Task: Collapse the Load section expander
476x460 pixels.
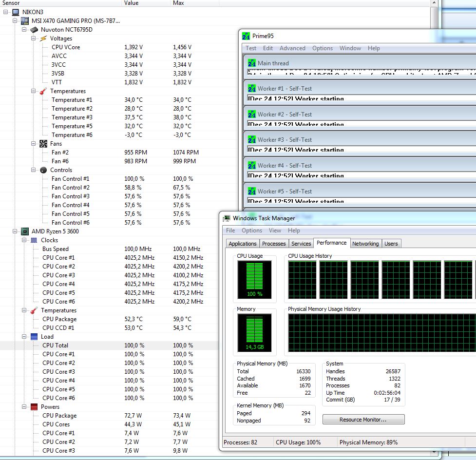Action: [x=24, y=337]
